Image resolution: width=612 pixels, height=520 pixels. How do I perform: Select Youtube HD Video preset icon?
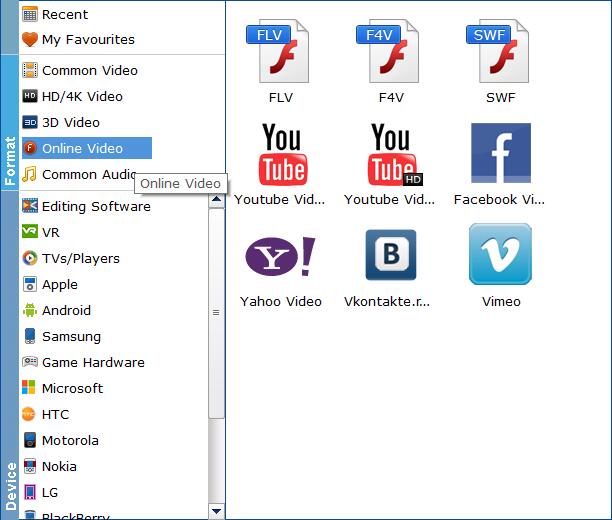(x=395, y=154)
